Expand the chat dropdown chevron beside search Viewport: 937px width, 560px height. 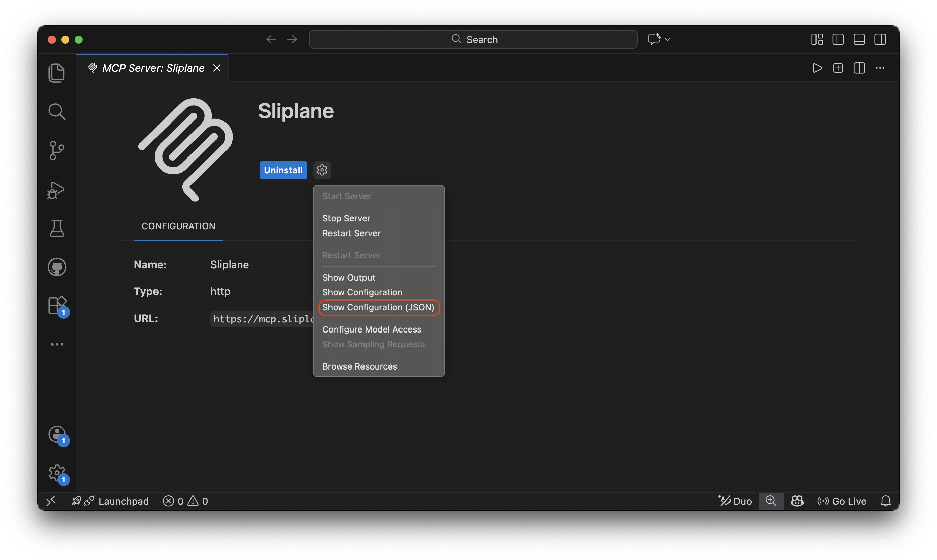coord(667,39)
